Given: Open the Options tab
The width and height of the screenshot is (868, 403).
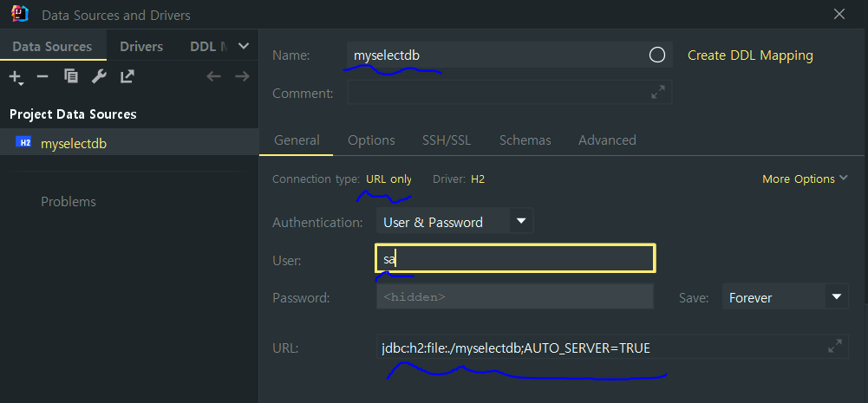Looking at the screenshot, I should [371, 140].
